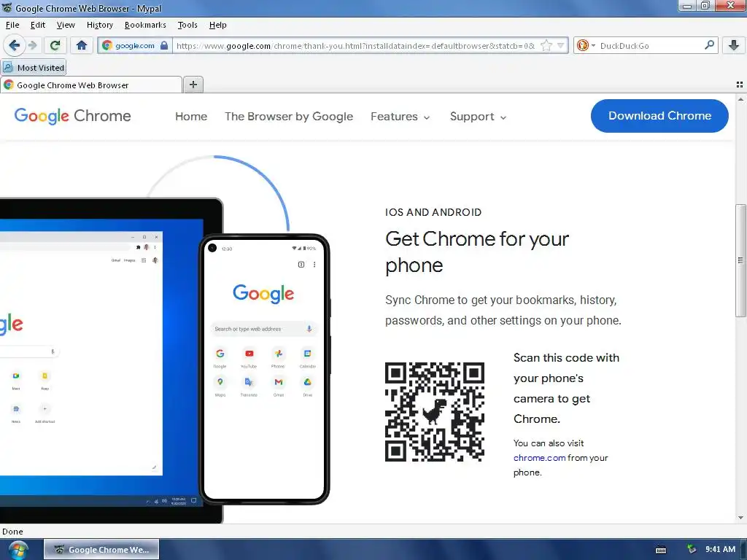747x560 pixels.
Task: Bookmark this page with the star
Action: tap(546, 46)
